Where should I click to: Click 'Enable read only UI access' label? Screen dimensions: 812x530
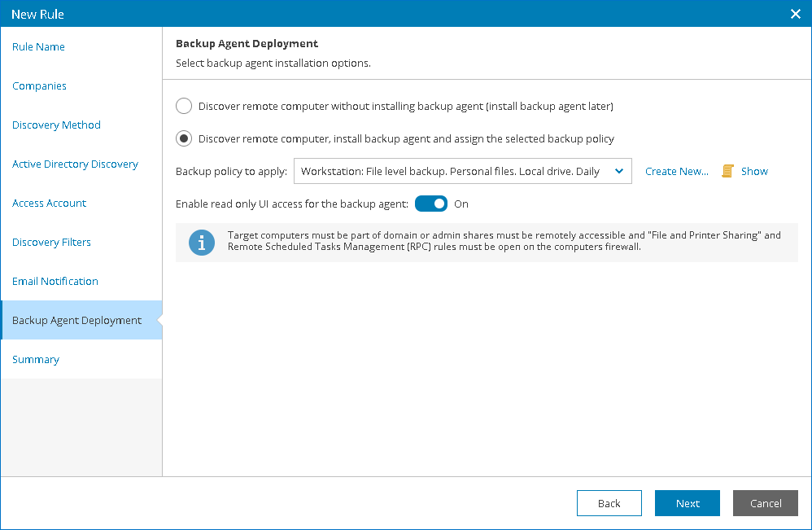tap(292, 204)
